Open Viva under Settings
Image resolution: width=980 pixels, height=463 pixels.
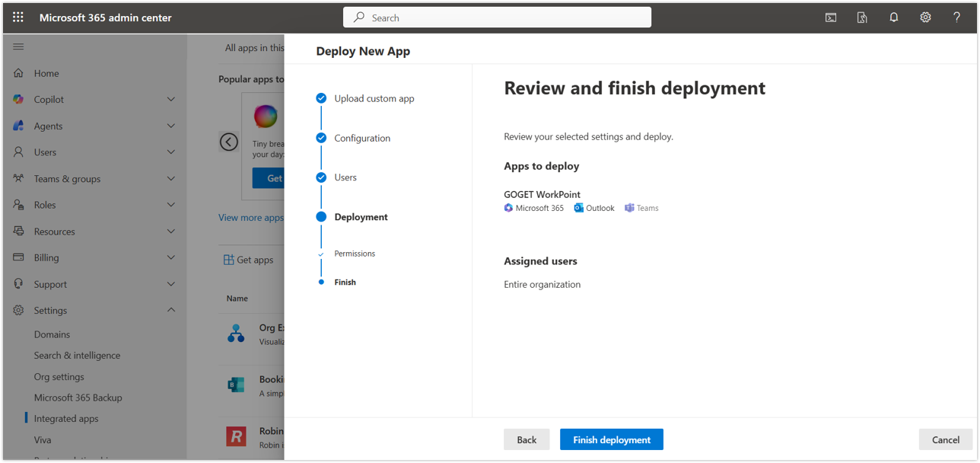(43, 439)
